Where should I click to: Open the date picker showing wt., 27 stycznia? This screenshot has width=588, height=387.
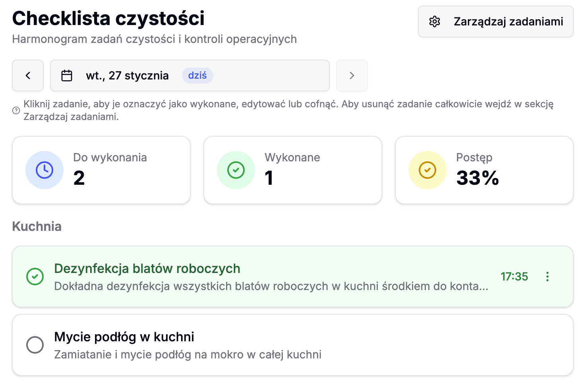click(127, 75)
